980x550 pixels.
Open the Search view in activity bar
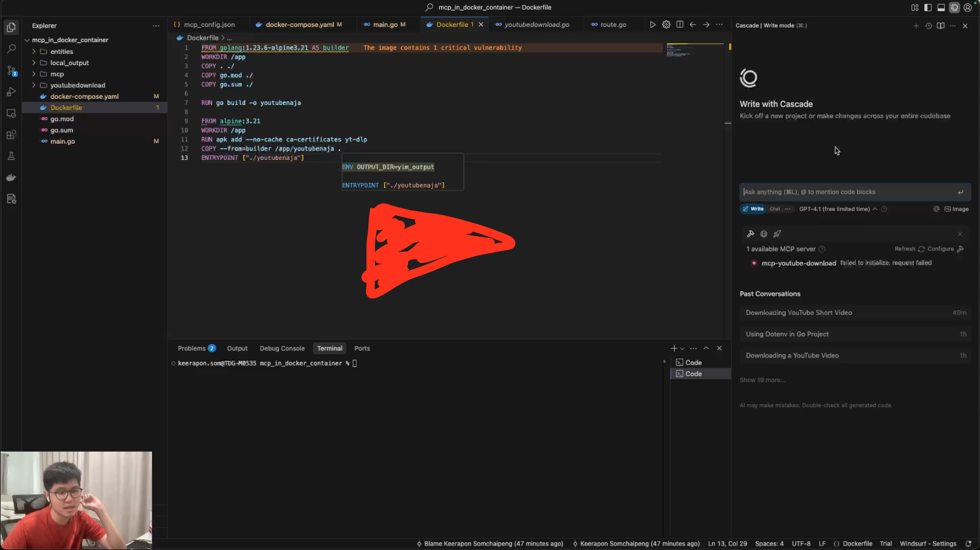pos(11,49)
